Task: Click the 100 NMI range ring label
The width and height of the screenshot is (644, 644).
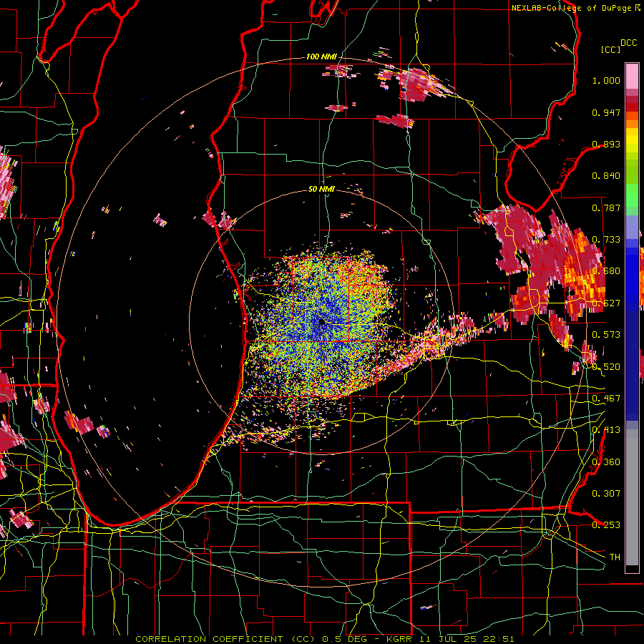Action: (321, 57)
